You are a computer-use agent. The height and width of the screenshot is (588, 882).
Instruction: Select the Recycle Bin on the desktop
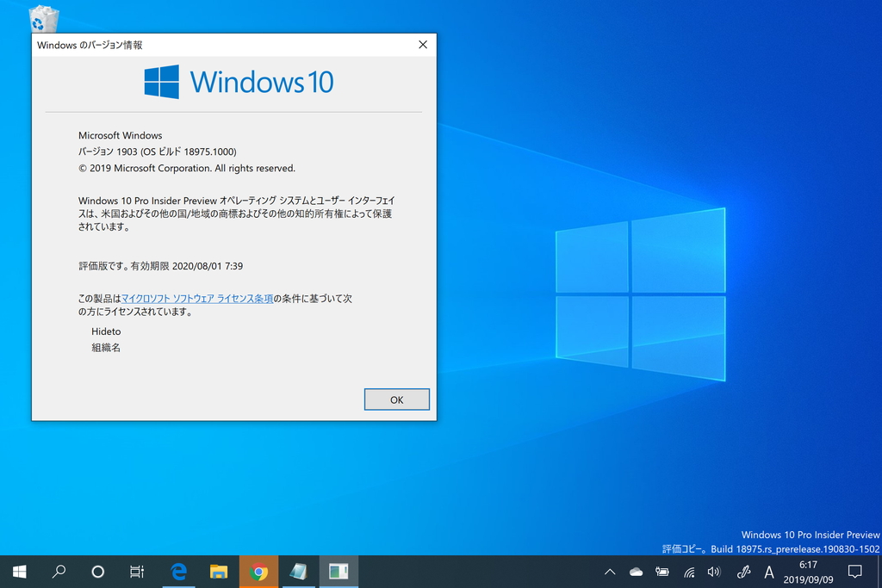(x=42, y=17)
